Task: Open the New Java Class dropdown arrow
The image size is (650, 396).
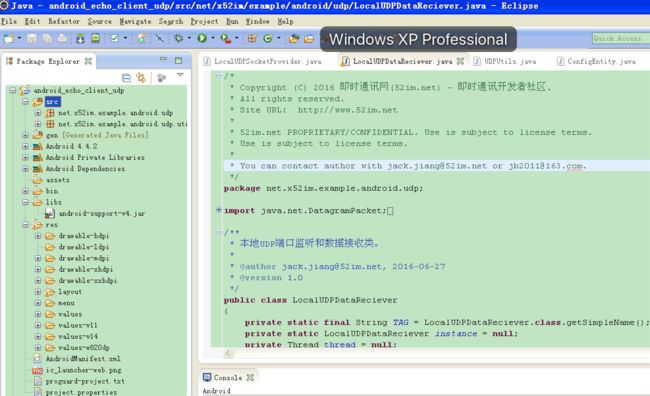Action: pos(279,39)
